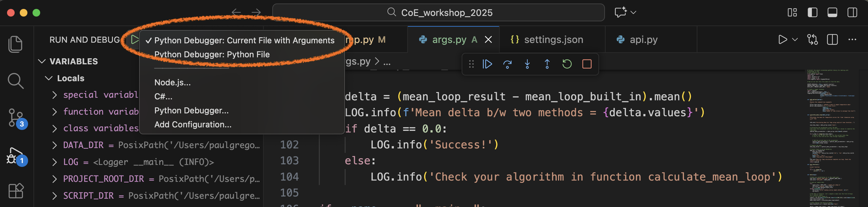868x207 pixels.
Task: Restart the debug session
Action: click(x=567, y=64)
